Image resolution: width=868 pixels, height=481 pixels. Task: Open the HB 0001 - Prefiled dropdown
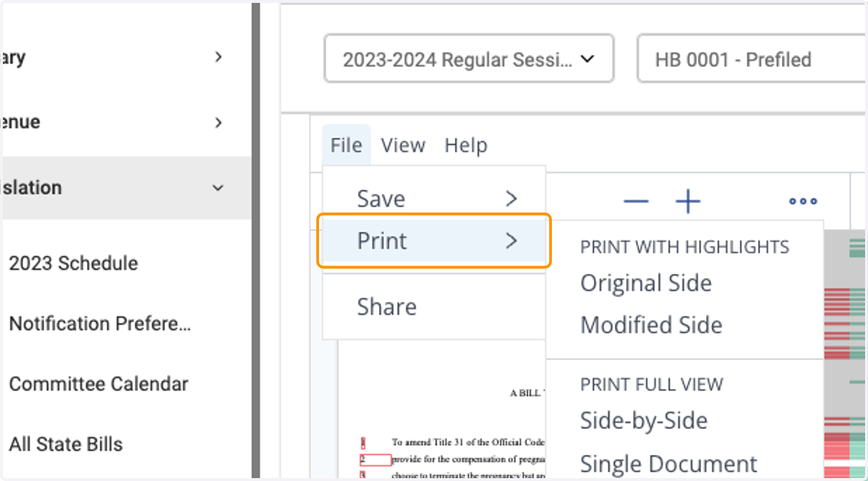coord(752,59)
